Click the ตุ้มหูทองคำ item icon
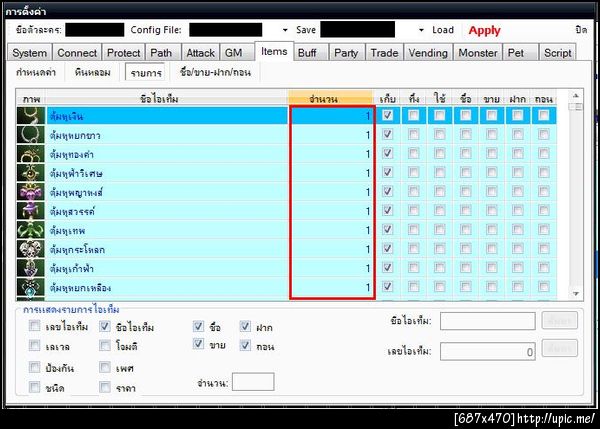The height and width of the screenshot is (429, 600). (31, 154)
